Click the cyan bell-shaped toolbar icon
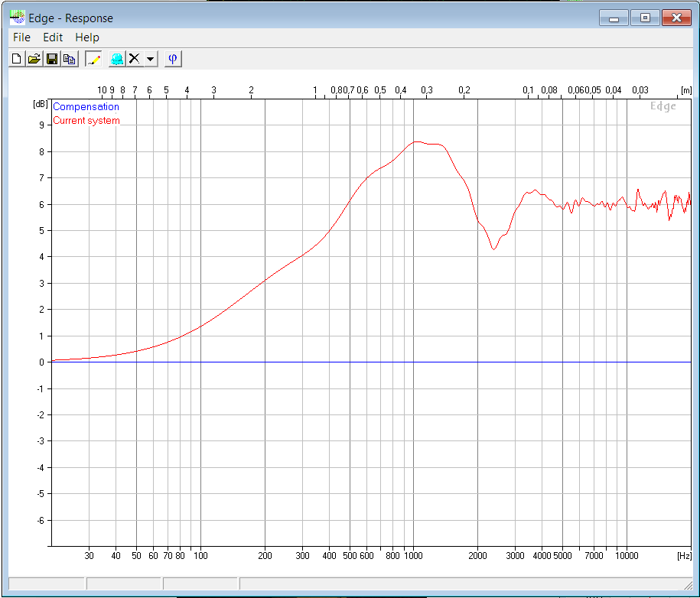Screen dimensions: 700x598 (x=117, y=59)
